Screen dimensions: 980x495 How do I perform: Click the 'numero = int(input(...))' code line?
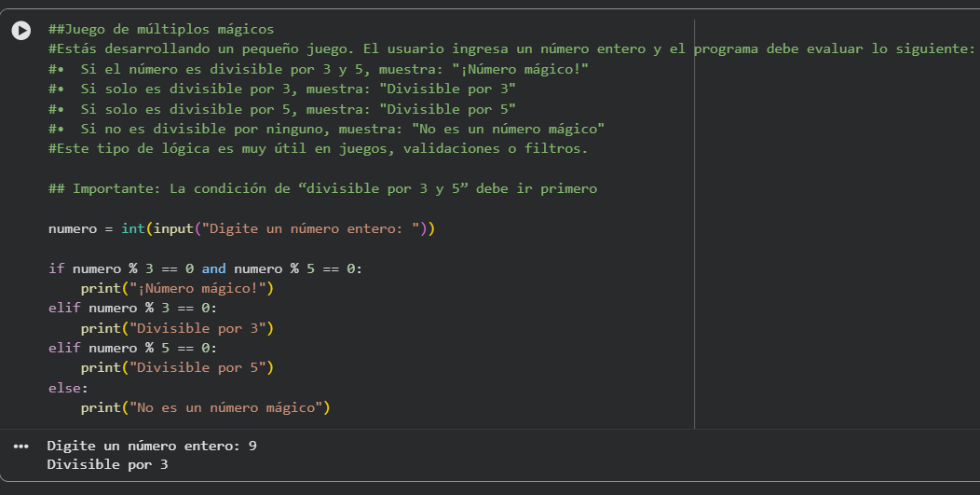click(x=242, y=228)
